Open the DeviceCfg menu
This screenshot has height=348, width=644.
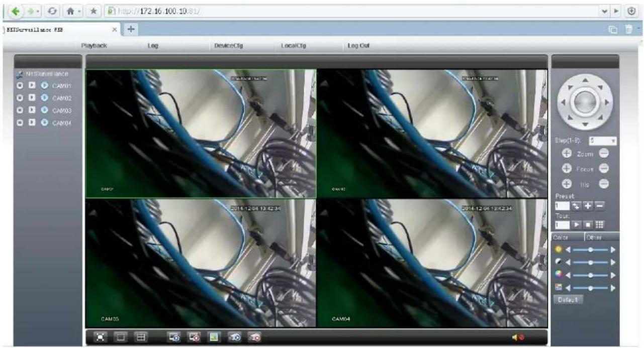click(x=229, y=46)
